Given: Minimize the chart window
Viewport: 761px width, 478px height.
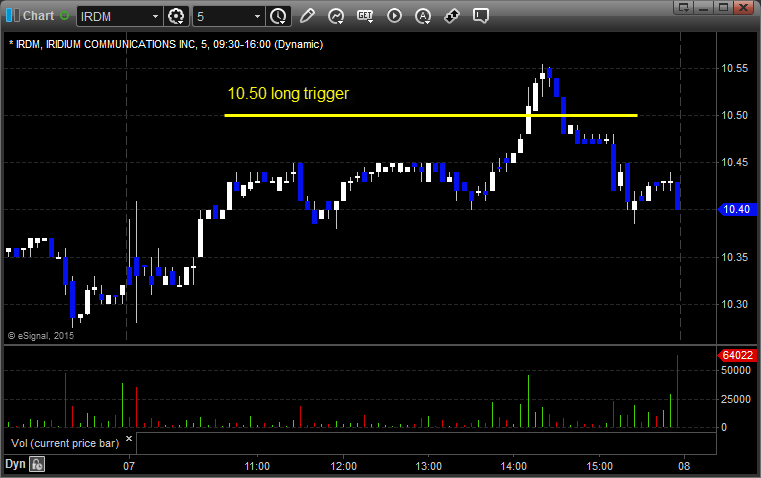Looking at the screenshot, I should click(704, 7).
